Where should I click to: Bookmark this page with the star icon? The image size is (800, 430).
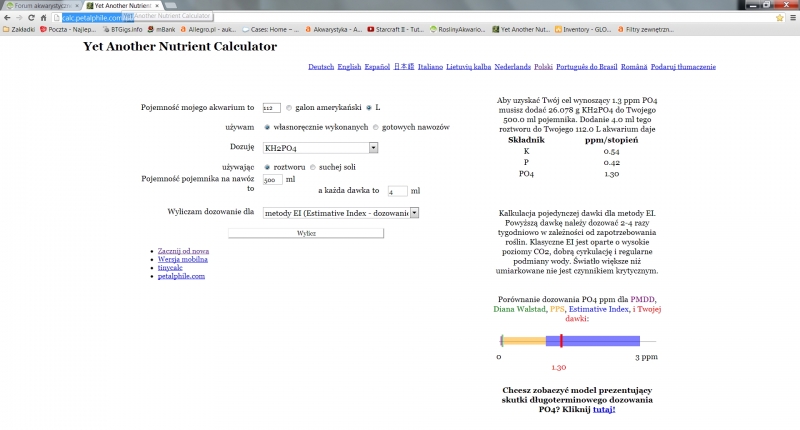pos(780,17)
